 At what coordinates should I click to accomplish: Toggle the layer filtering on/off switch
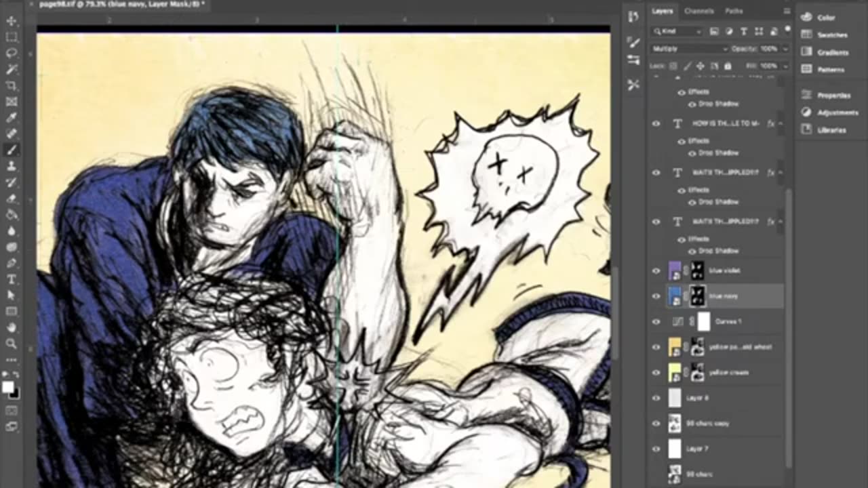point(787,29)
